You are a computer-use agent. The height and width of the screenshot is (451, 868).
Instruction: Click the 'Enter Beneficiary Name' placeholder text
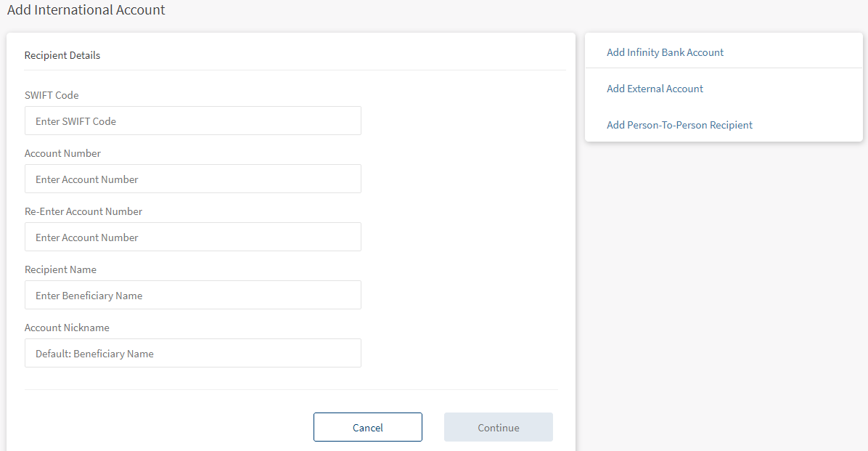89,296
